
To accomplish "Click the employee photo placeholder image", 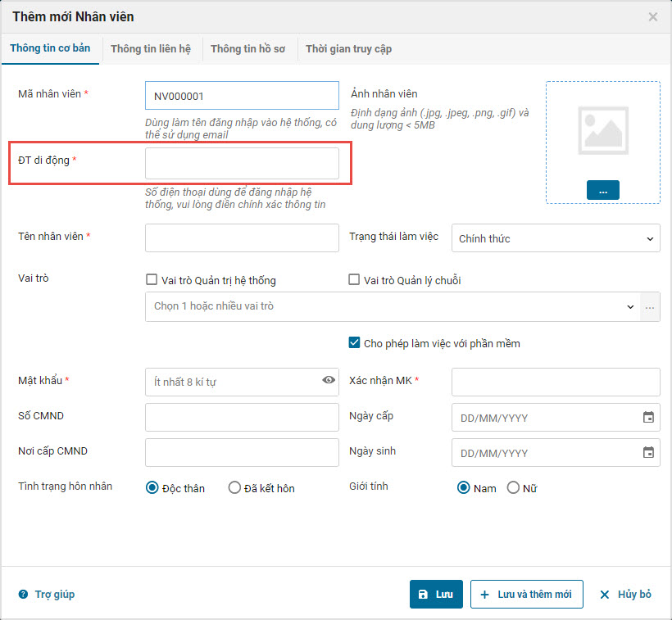I will (x=602, y=130).
